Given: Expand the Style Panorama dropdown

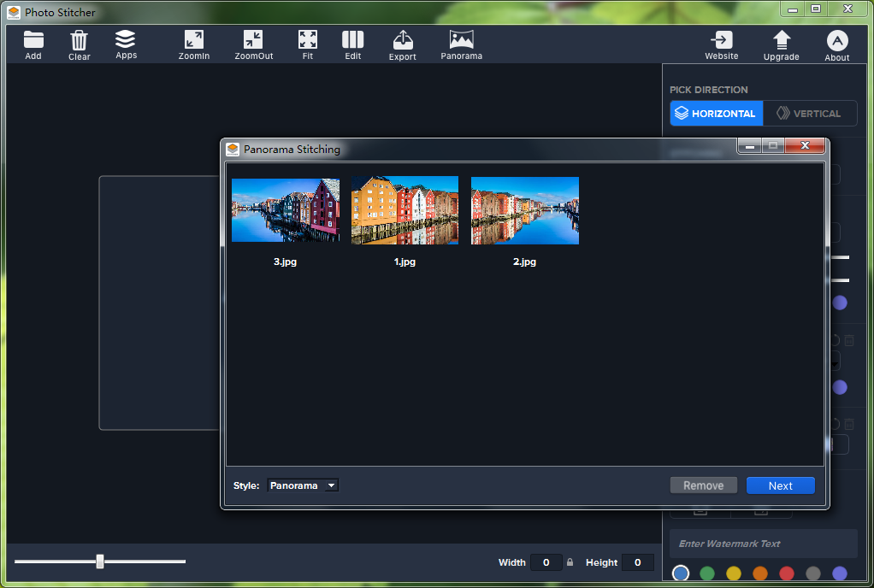Looking at the screenshot, I should [303, 485].
